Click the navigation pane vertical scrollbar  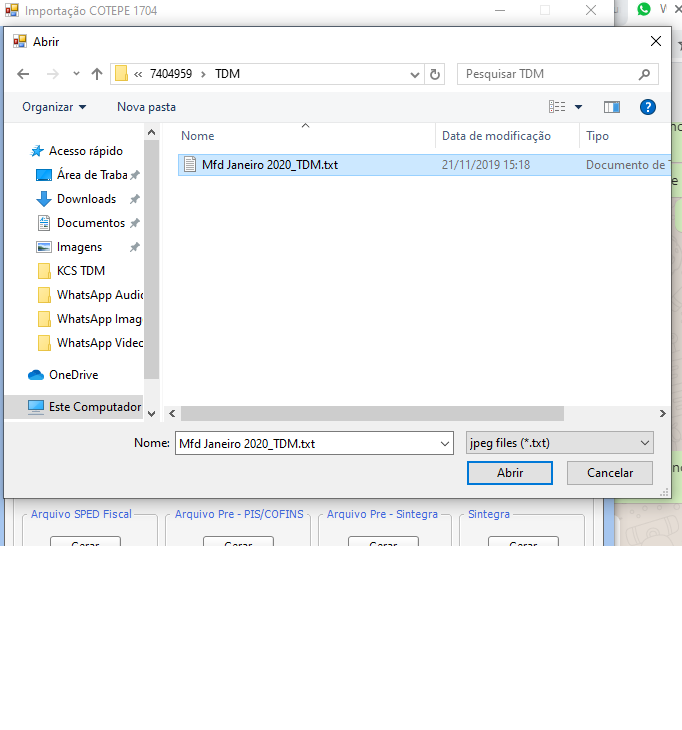[x=151, y=259]
